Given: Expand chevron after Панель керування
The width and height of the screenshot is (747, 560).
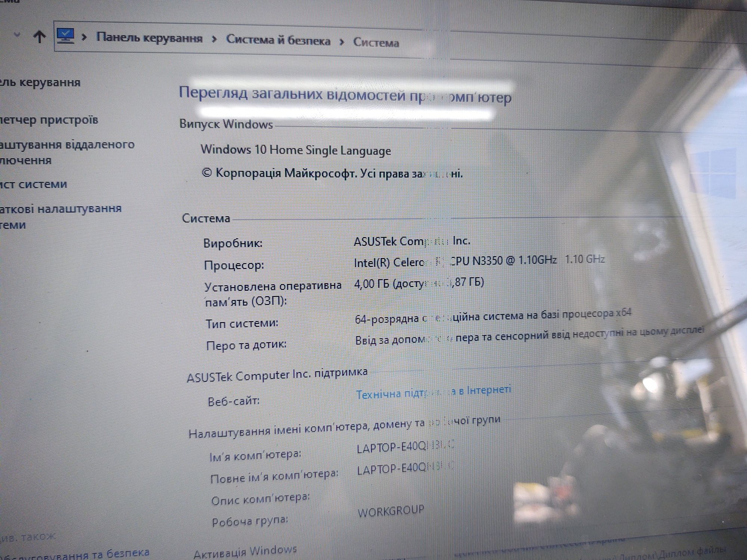Looking at the screenshot, I should [x=214, y=39].
